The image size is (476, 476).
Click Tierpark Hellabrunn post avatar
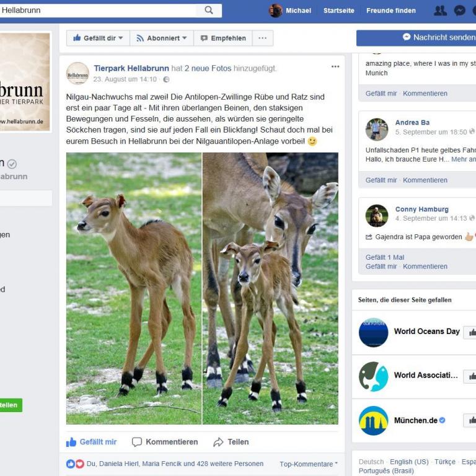tap(77, 73)
